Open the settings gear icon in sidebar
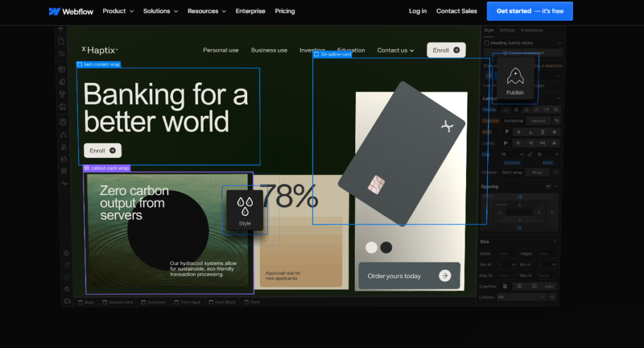Screen dimensions: 644x348 click(x=66, y=254)
